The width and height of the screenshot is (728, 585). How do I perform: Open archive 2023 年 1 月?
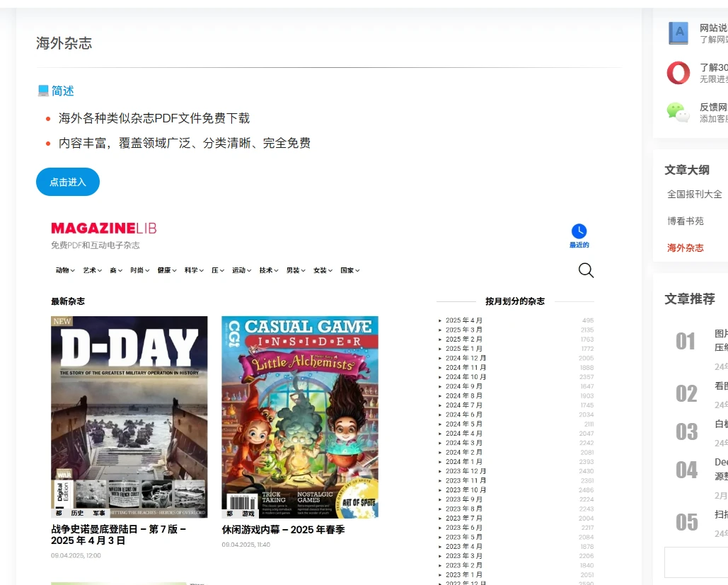pyautogui.click(x=464, y=575)
